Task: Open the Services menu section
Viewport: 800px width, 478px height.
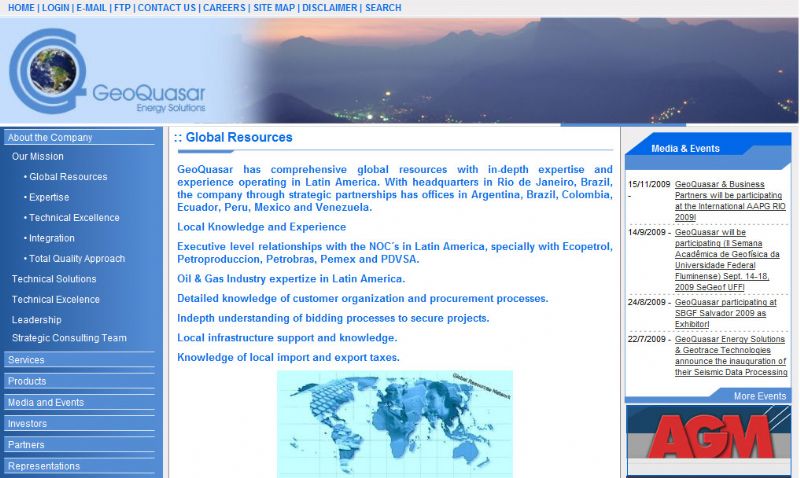Action: click(80, 360)
